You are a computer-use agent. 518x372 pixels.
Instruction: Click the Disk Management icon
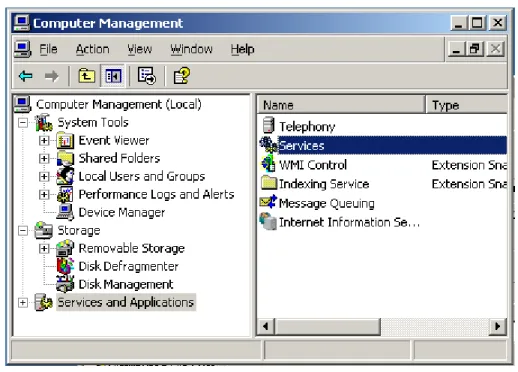point(65,284)
